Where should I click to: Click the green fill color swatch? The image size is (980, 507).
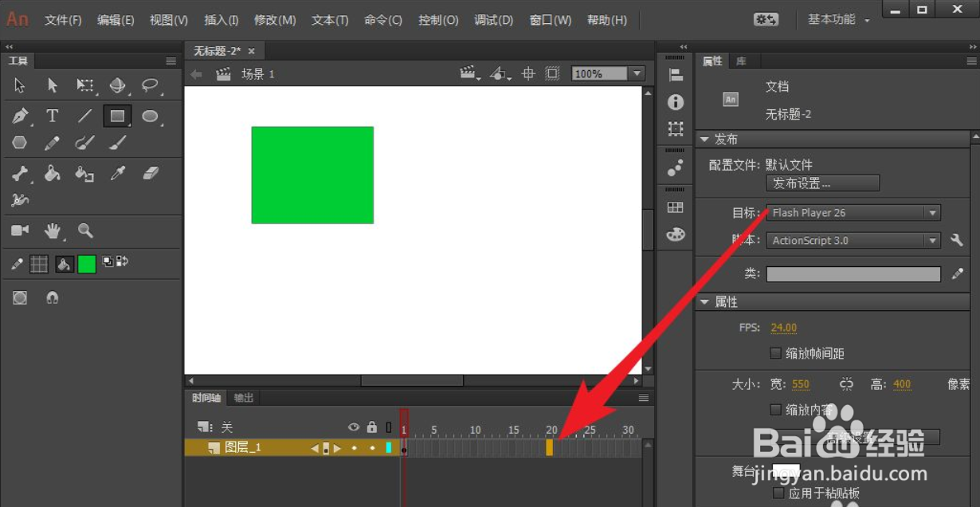(86, 263)
